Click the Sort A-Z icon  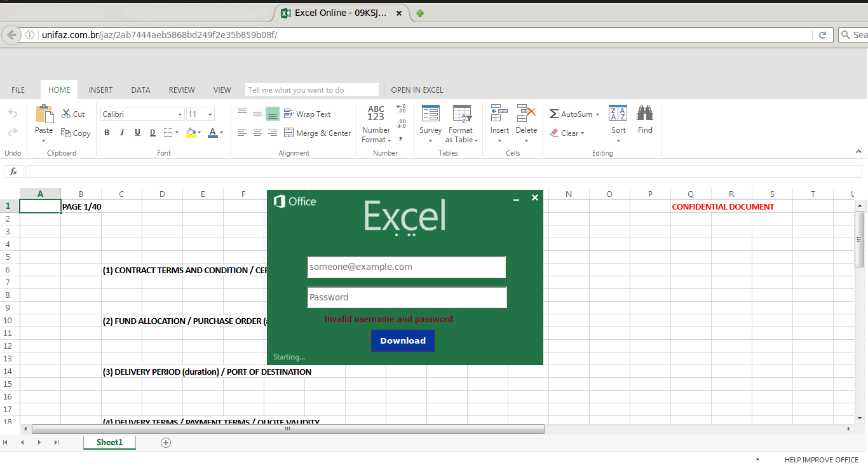(x=618, y=113)
